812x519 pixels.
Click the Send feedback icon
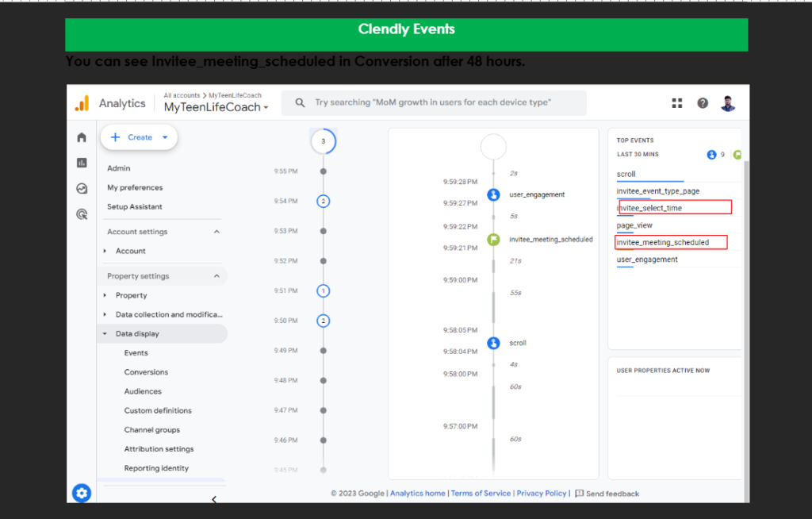tap(579, 494)
